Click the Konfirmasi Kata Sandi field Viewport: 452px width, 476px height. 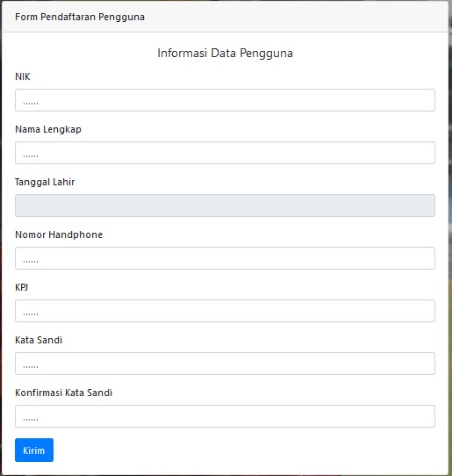point(225,416)
